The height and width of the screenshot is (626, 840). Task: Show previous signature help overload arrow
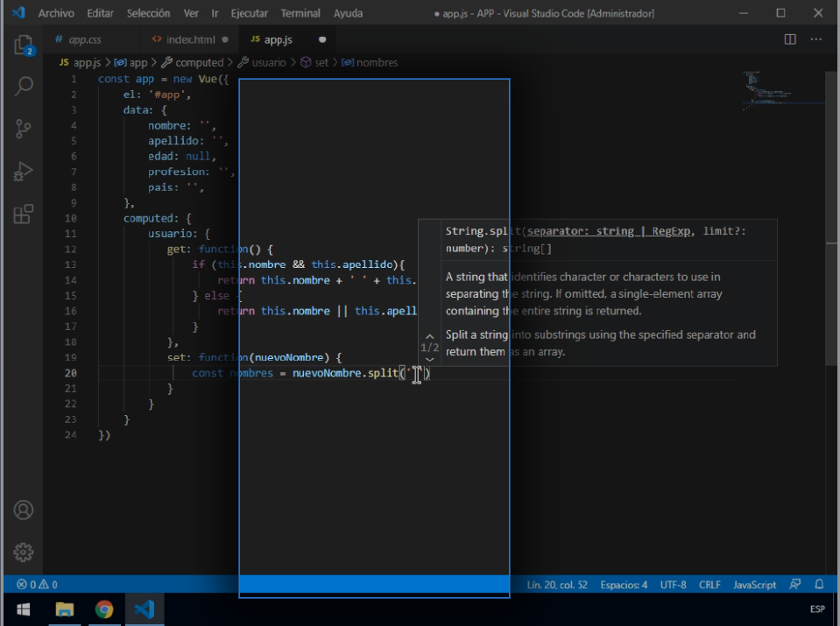point(429,335)
